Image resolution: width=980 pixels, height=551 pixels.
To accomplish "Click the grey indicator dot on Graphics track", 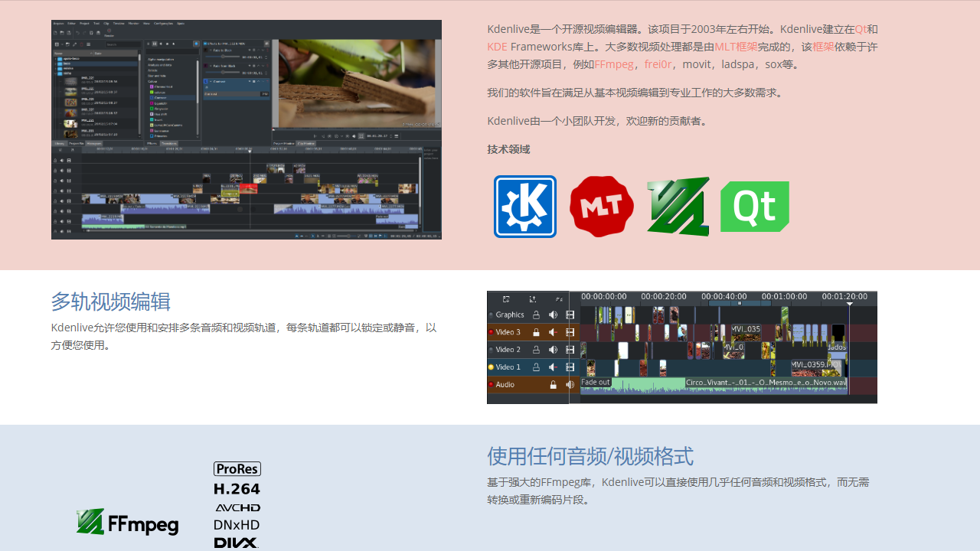I will click(491, 315).
